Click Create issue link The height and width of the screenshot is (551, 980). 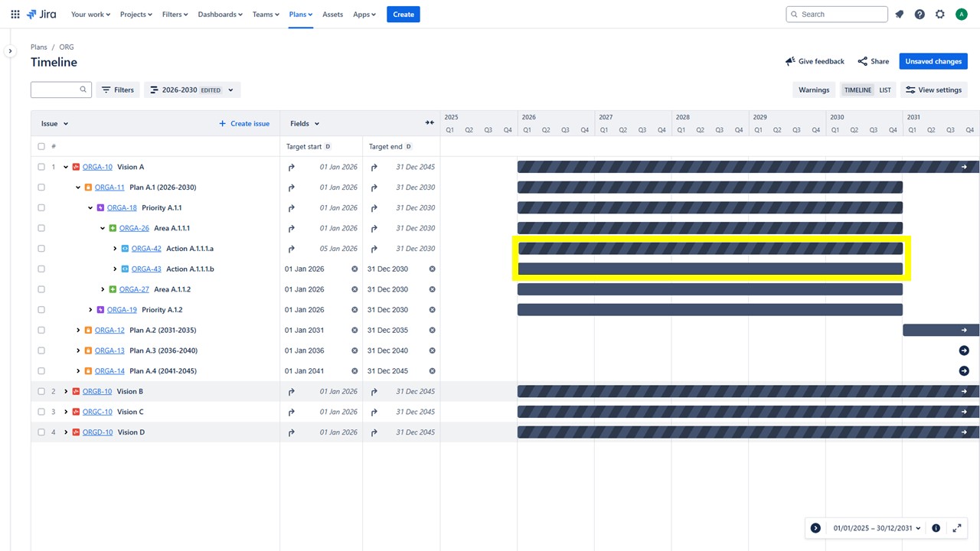pyautogui.click(x=244, y=123)
